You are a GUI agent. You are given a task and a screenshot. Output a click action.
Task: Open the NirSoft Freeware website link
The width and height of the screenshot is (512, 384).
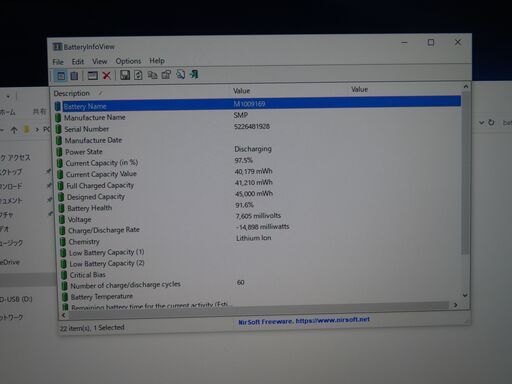pos(304,321)
